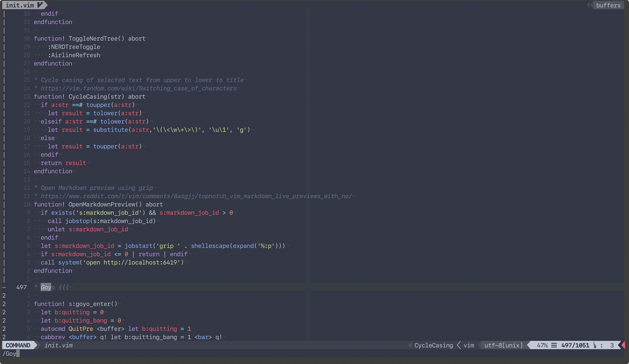Toggle fold level 2 on s:goyo_enter line
The width and height of the screenshot is (629, 364).
[x=4, y=304]
